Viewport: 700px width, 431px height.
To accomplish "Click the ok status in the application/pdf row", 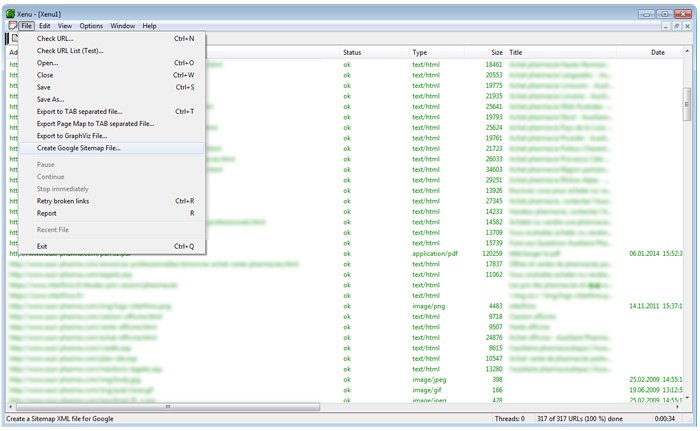I will click(x=347, y=254).
